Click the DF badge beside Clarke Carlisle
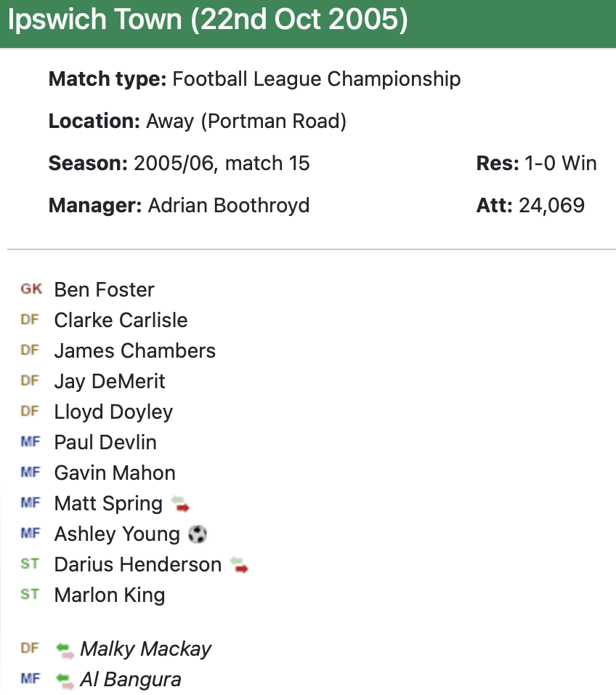The width and height of the screenshot is (616, 695). [x=30, y=320]
